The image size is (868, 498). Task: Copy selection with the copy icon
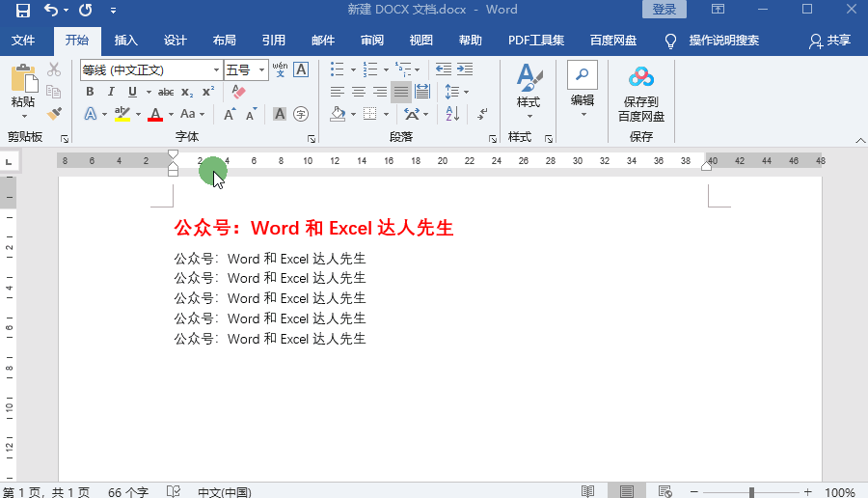click(54, 92)
